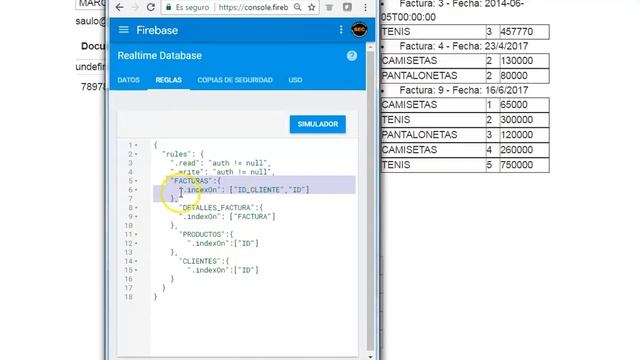Click the "ID_CLIENTE" index value

pos(259,190)
